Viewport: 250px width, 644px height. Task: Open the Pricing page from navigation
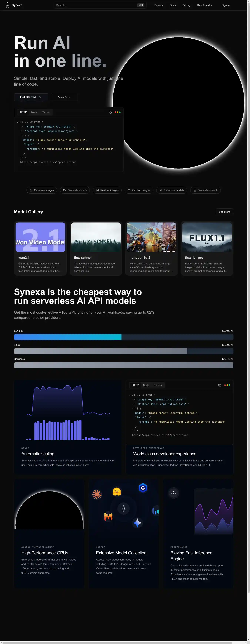(186, 5)
